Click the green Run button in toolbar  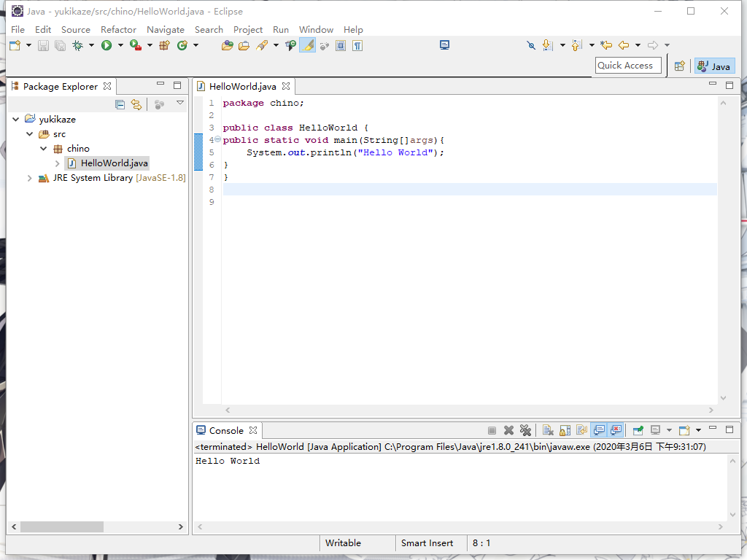click(x=107, y=45)
